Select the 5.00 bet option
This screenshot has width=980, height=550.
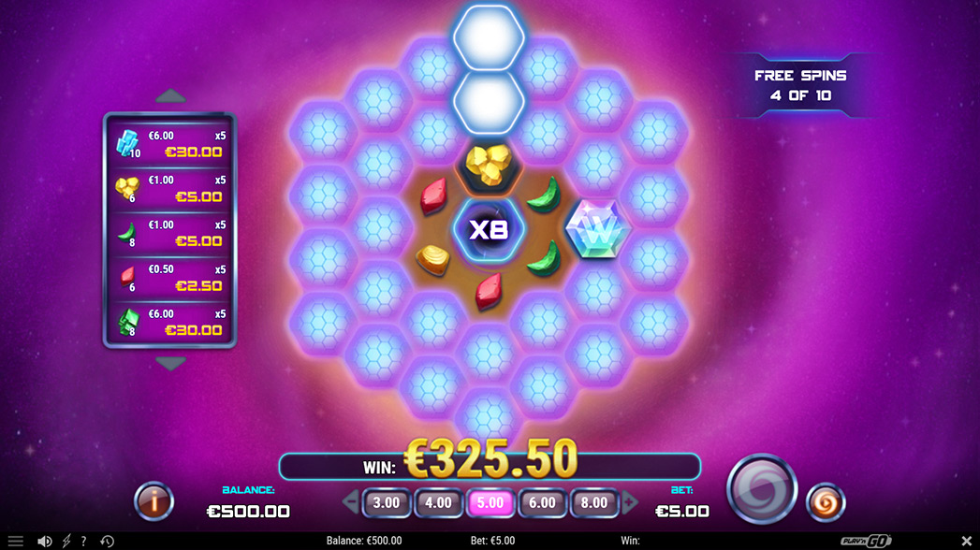(490, 502)
